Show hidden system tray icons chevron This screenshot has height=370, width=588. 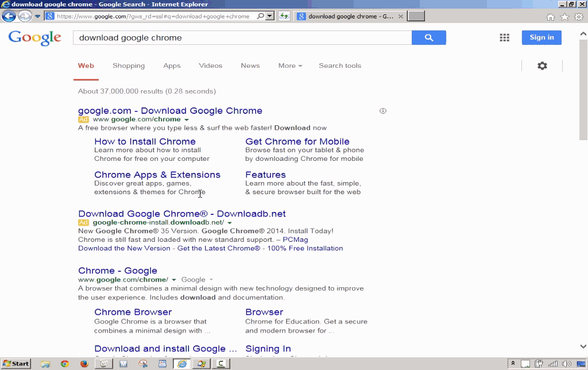tap(513, 364)
